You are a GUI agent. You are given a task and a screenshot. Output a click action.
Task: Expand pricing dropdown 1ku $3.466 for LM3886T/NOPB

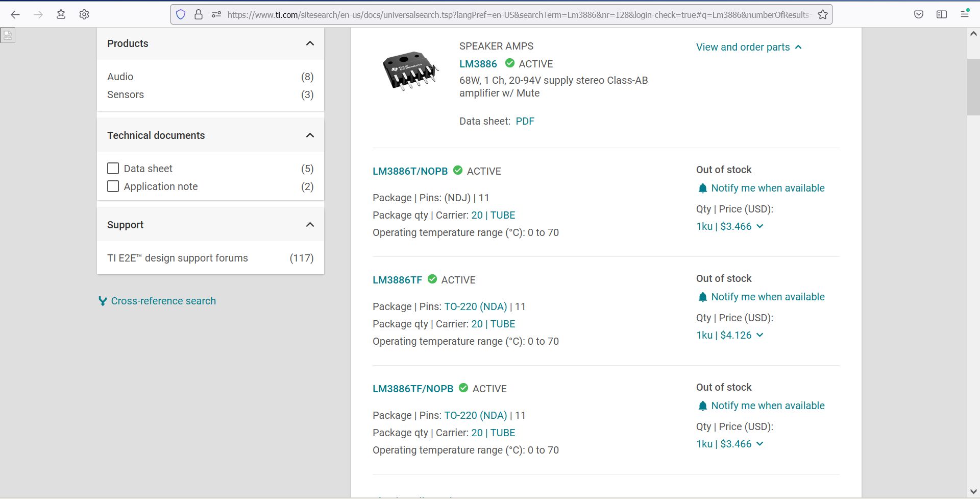729,226
